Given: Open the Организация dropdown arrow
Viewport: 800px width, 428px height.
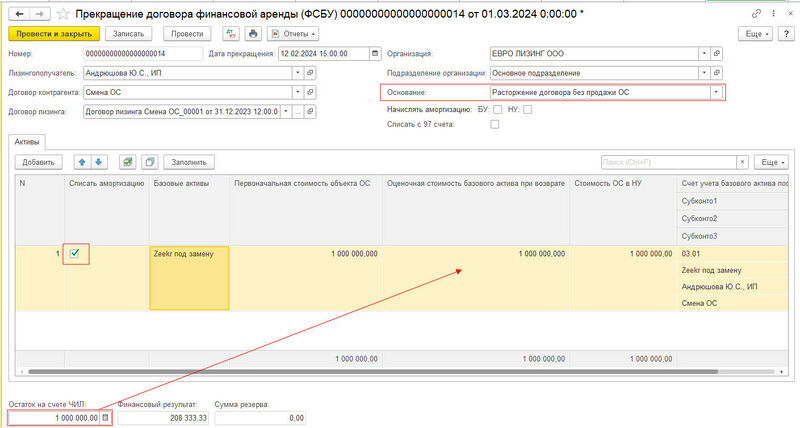Looking at the screenshot, I should pyautogui.click(x=705, y=54).
